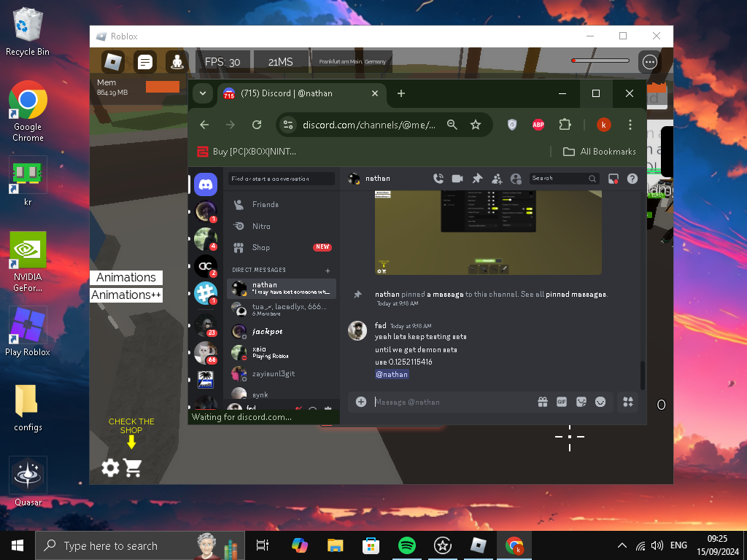The height and width of the screenshot is (560, 747).
Task: Open the Roblox character icon
Action: (x=177, y=62)
